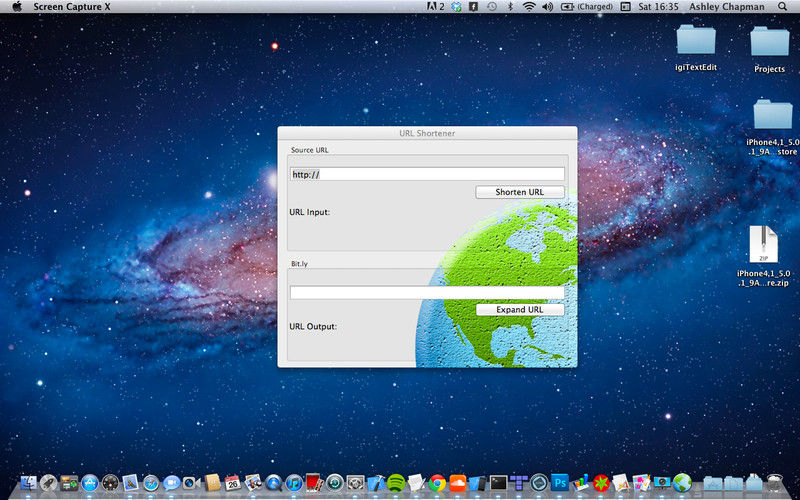
Task: Open QuickTime Player in the dock
Action: click(x=273, y=483)
